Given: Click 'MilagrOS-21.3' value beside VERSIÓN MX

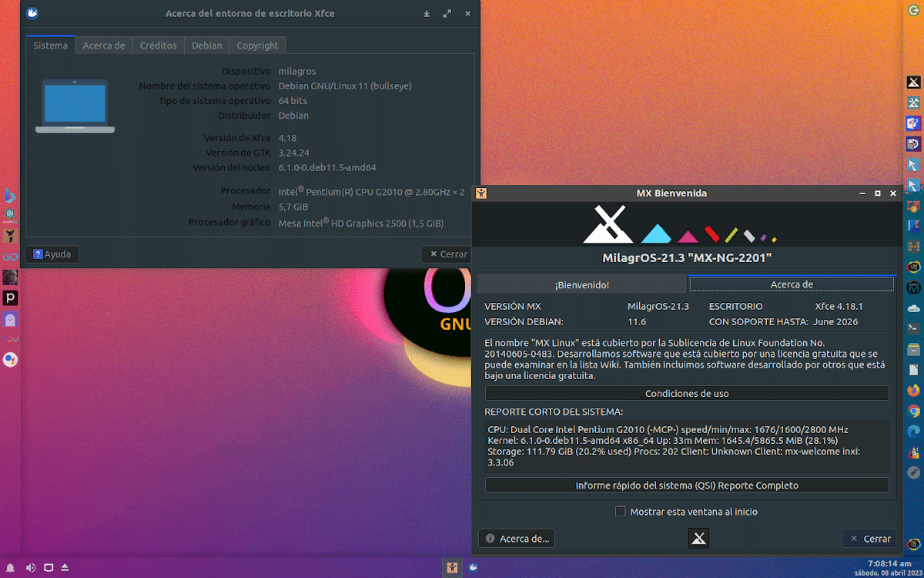Looking at the screenshot, I should pos(658,307).
